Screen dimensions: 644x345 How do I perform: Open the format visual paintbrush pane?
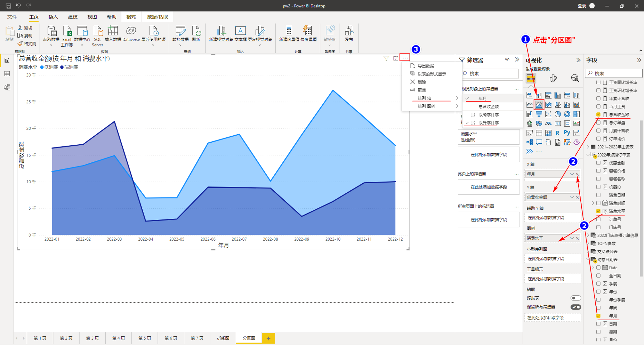(553, 78)
